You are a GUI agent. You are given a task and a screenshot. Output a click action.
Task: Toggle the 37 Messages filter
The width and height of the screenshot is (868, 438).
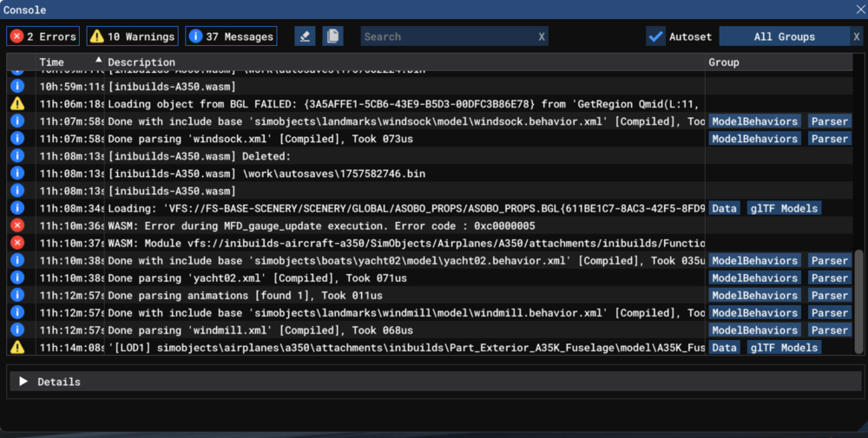click(230, 36)
